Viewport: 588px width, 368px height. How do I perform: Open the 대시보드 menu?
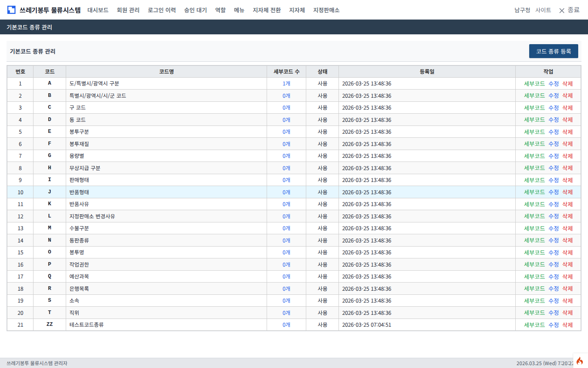[x=98, y=10]
